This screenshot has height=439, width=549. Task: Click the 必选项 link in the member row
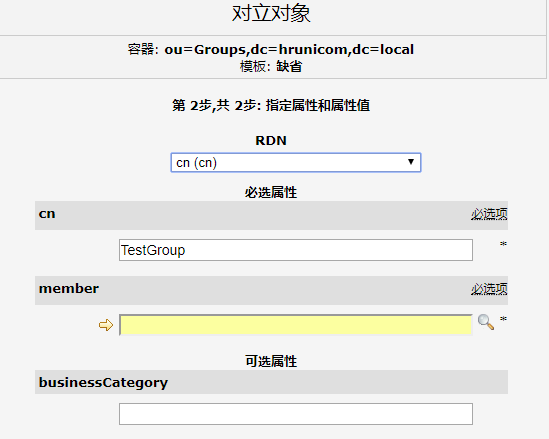pos(489,289)
